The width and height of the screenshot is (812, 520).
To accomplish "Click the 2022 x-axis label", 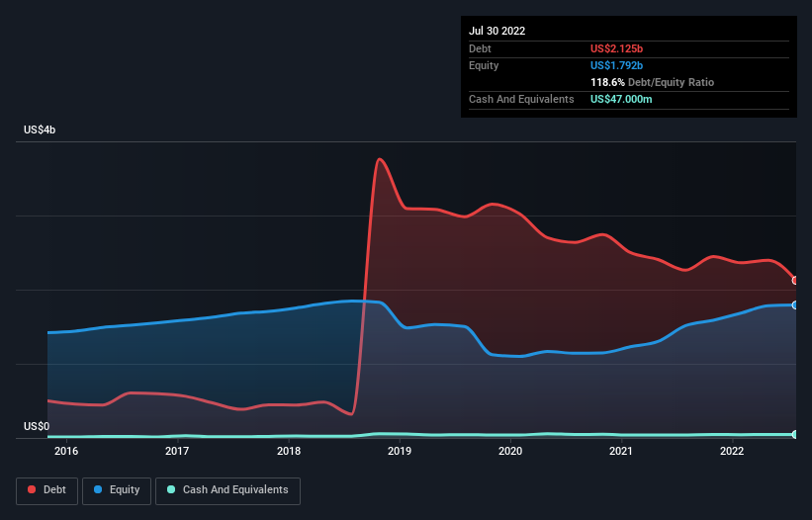I will 732,451.
